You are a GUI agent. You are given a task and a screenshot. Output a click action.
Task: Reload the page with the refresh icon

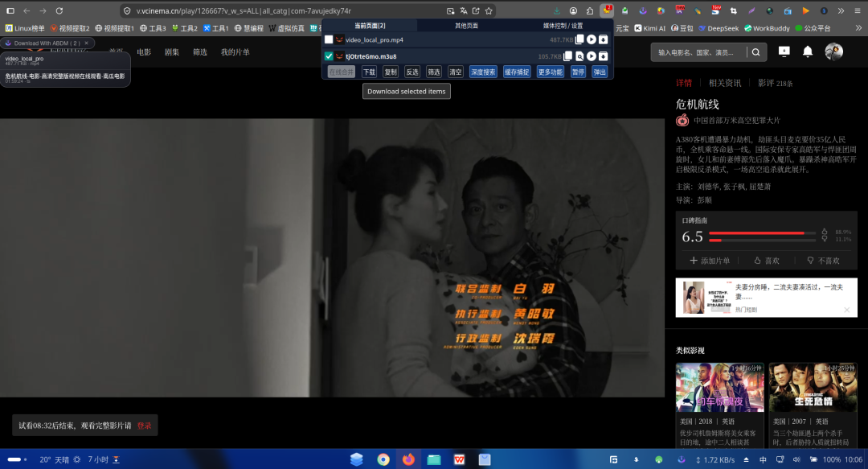[x=59, y=10]
